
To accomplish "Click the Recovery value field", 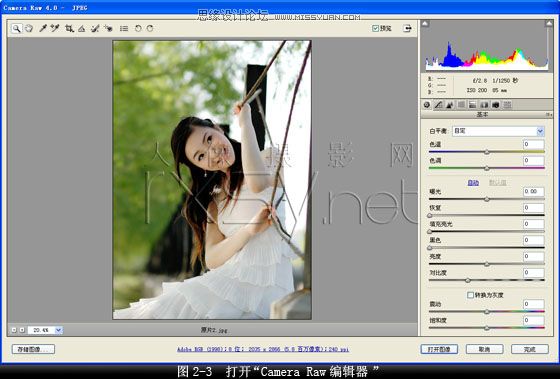I will click(534, 208).
